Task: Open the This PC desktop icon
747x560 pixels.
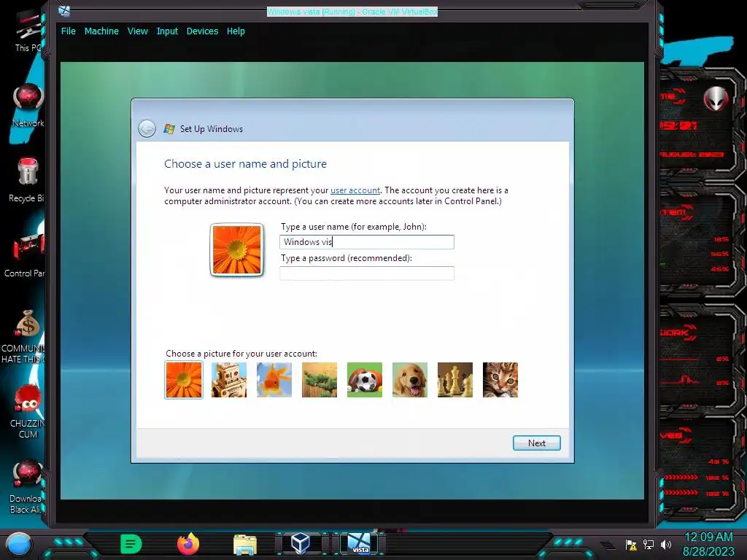Action: click(28, 31)
